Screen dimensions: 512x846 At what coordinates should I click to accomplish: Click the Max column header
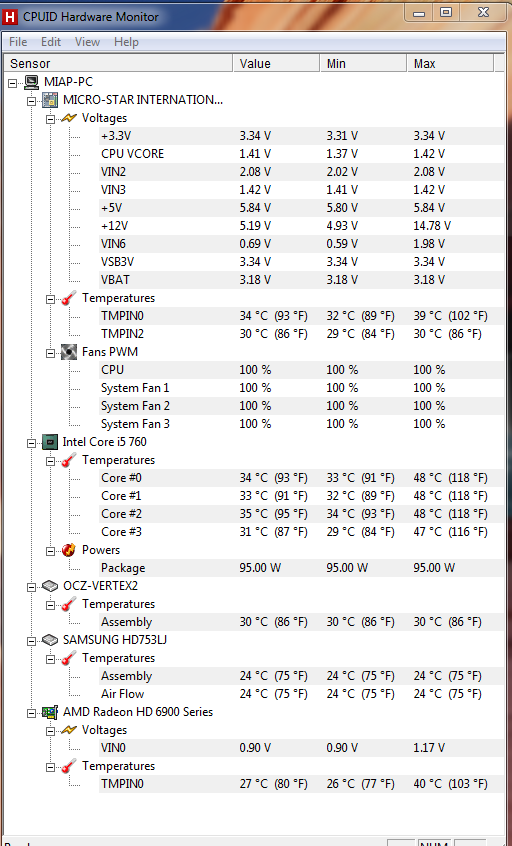[450, 64]
